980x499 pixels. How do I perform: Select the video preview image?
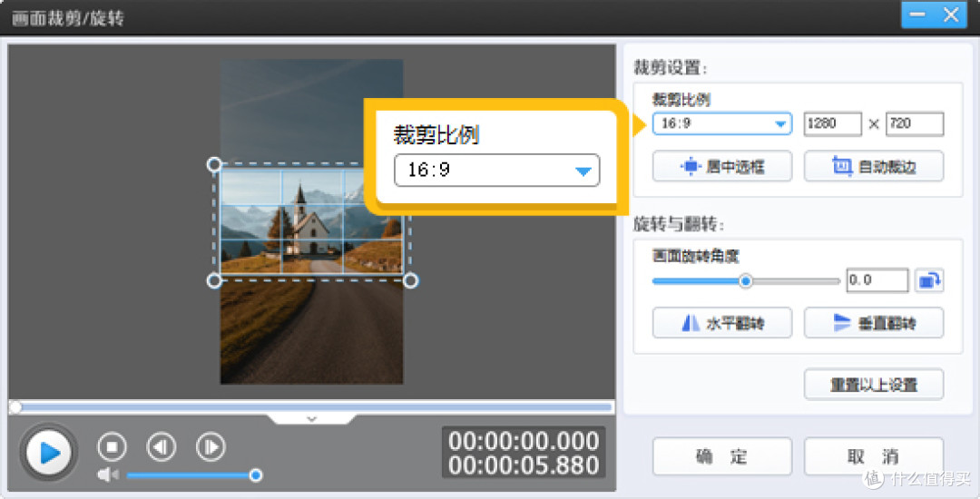(311, 221)
